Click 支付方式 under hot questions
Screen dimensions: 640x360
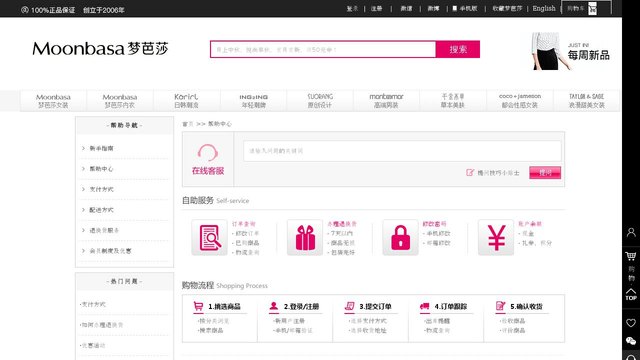(x=93, y=304)
